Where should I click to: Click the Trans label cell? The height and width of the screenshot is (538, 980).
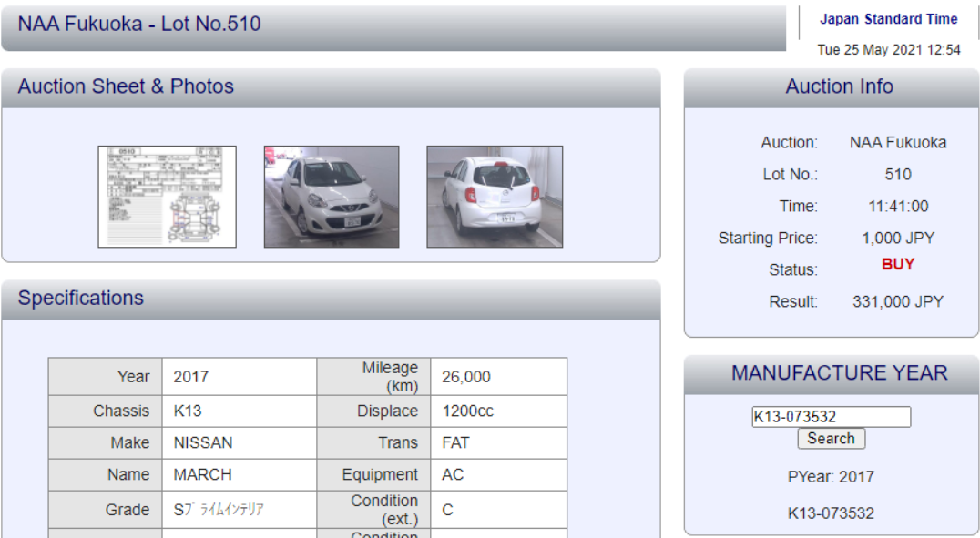[373, 443]
